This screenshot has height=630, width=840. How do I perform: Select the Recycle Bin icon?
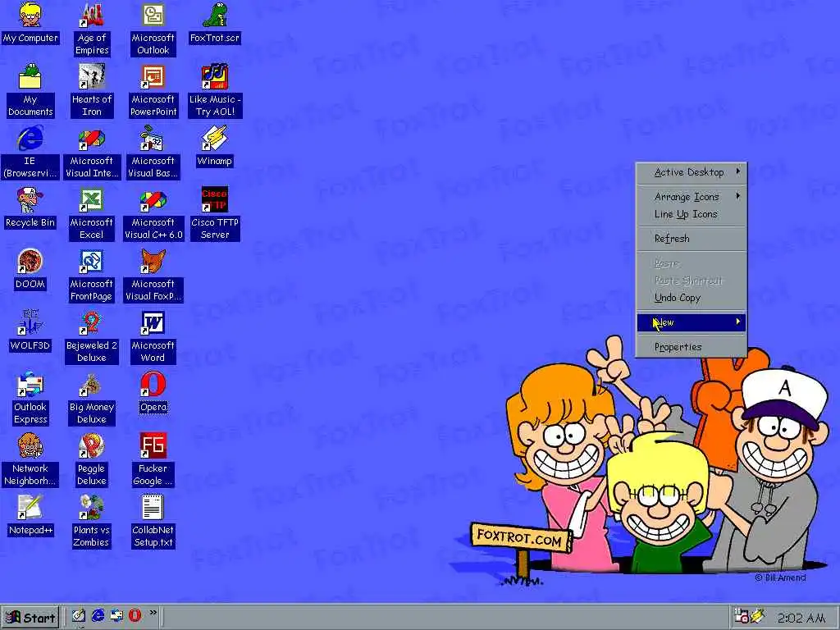coord(30,208)
